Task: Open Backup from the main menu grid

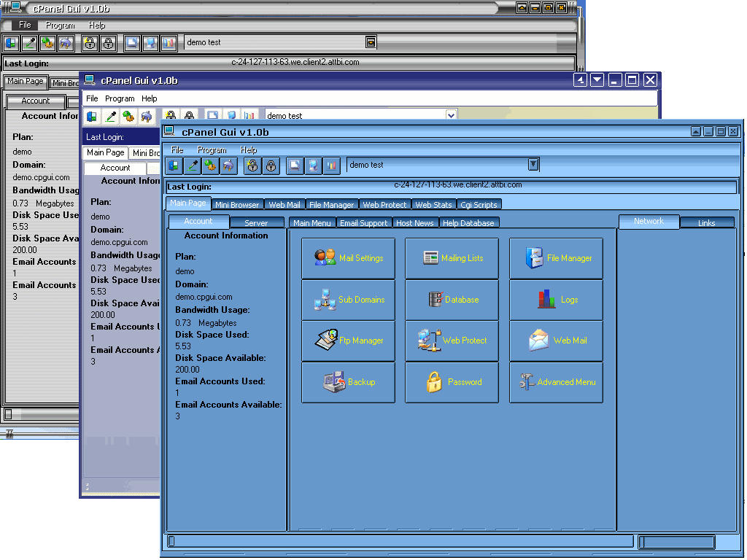Action: pos(348,382)
